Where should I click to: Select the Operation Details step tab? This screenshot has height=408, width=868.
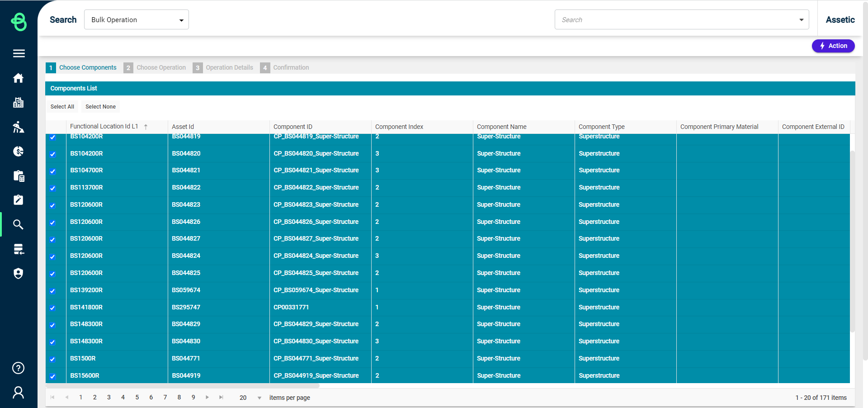(x=223, y=67)
